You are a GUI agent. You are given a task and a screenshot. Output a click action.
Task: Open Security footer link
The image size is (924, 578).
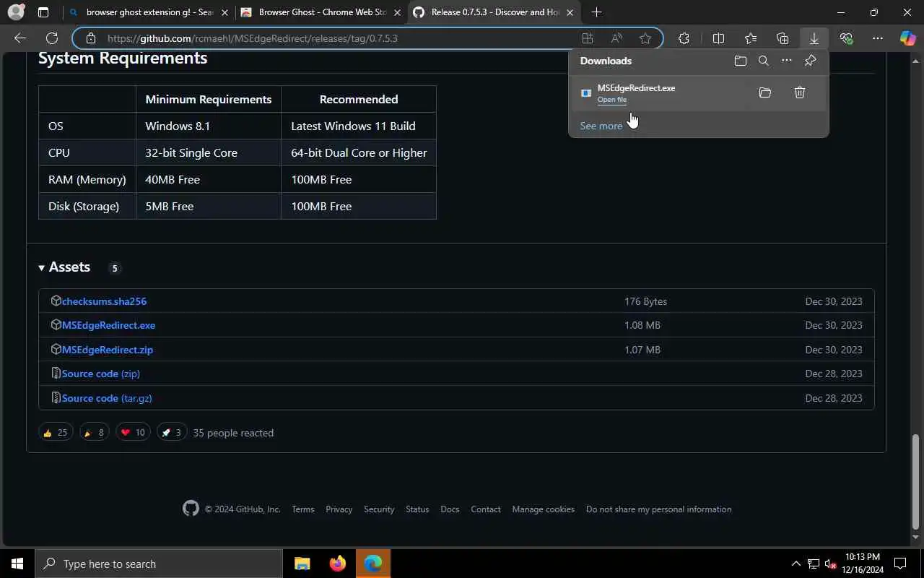pos(379,509)
